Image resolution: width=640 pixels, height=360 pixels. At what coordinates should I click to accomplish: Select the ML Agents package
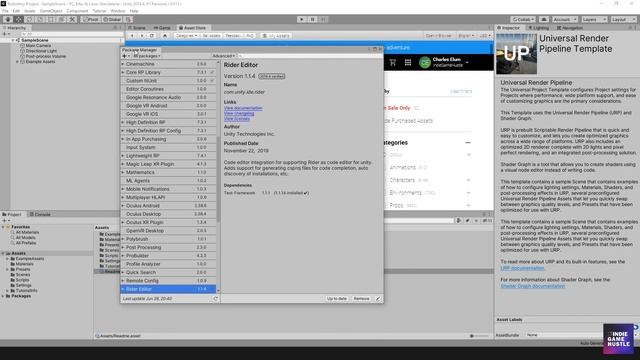point(168,180)
